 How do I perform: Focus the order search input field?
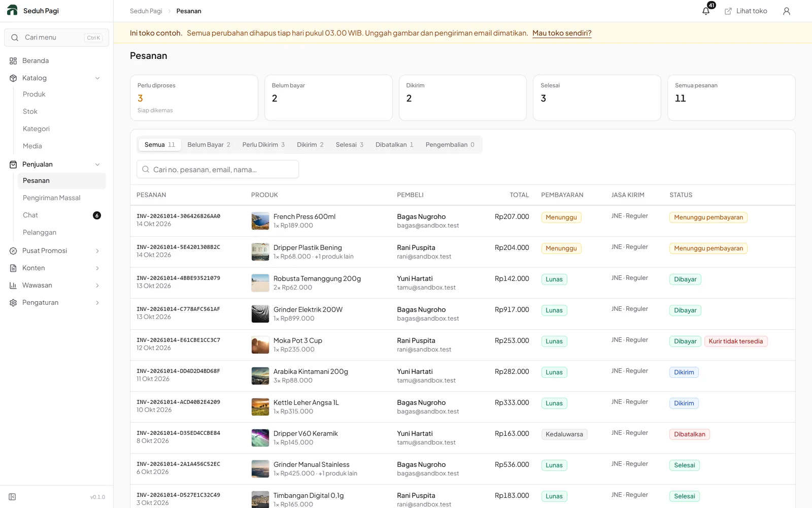[218, 170]
